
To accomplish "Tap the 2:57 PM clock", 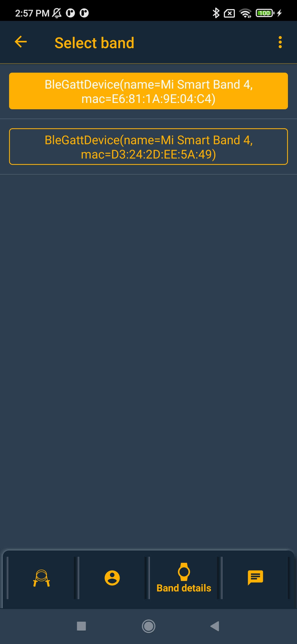I will click(32, 13).
